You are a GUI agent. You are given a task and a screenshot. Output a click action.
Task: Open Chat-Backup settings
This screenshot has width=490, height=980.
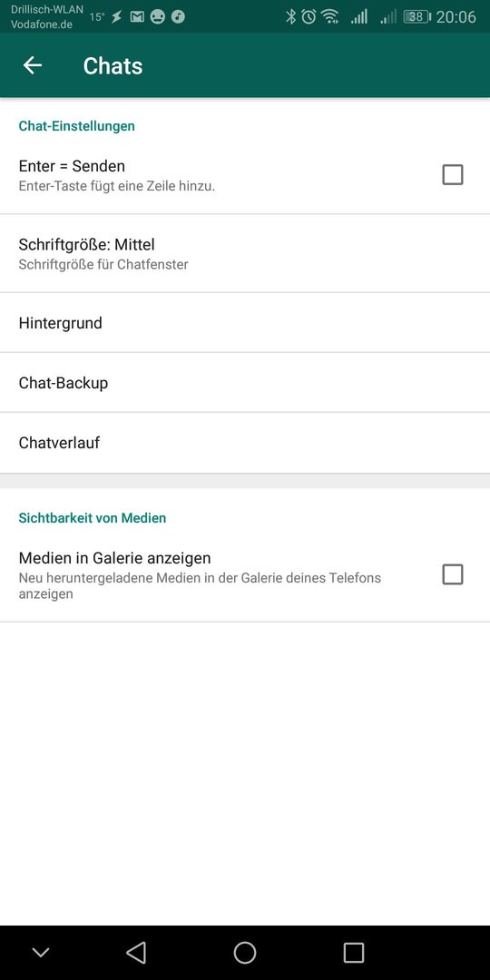[245, 383]
